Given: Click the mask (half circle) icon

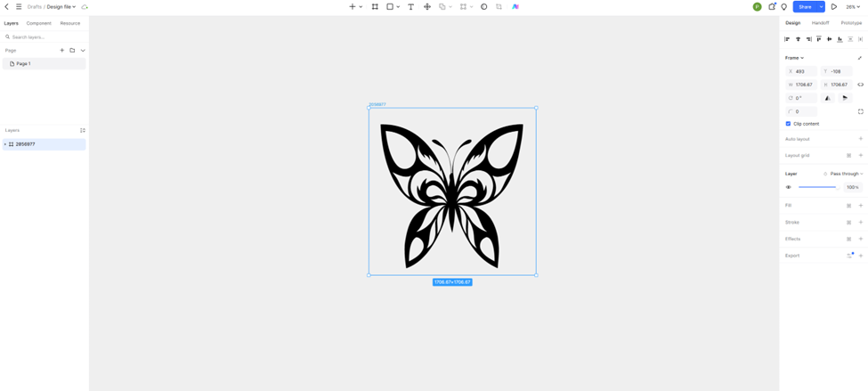Looking at the screenshot, I should point(483,6).
